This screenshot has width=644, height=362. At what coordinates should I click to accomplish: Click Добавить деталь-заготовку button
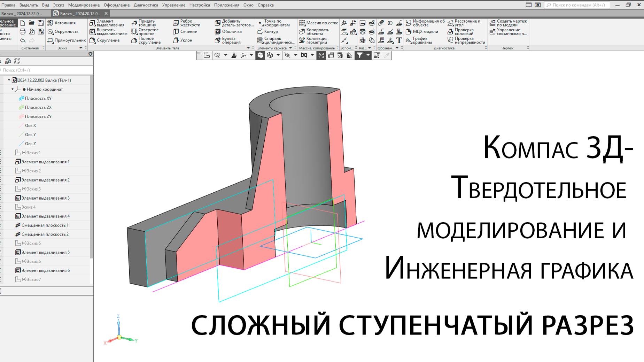coord(234,23)
